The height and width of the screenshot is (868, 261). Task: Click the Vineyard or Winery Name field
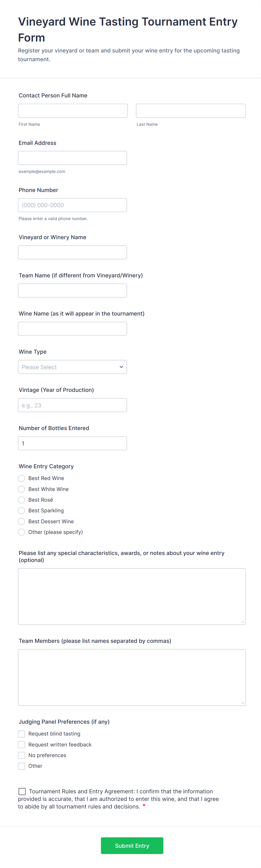72,252
